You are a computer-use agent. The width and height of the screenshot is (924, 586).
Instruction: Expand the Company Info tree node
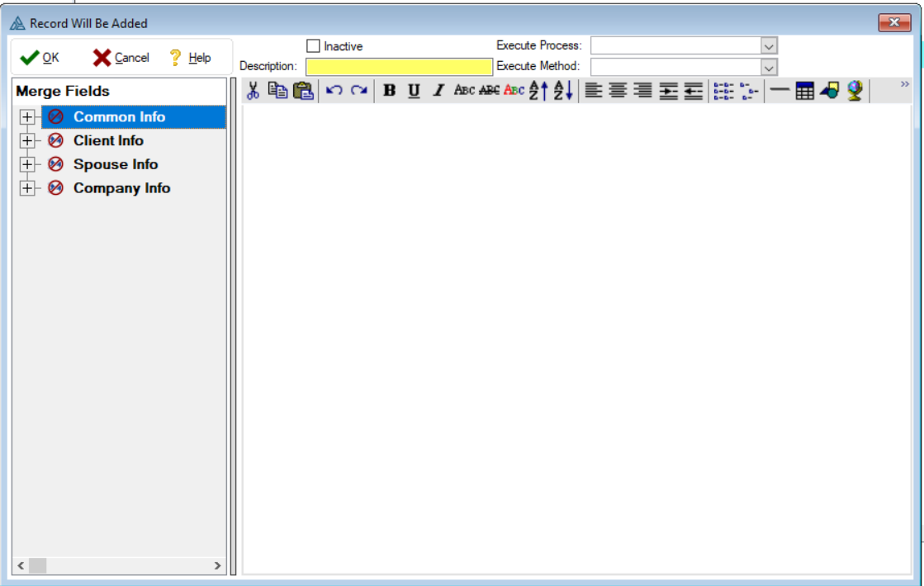pos(27,188)
